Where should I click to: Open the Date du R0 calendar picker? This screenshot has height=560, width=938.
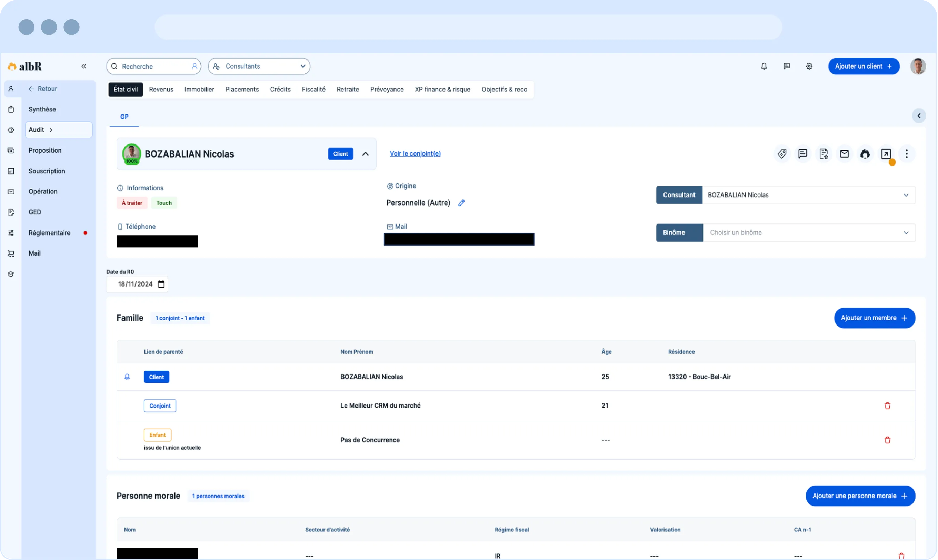(161, 284)
